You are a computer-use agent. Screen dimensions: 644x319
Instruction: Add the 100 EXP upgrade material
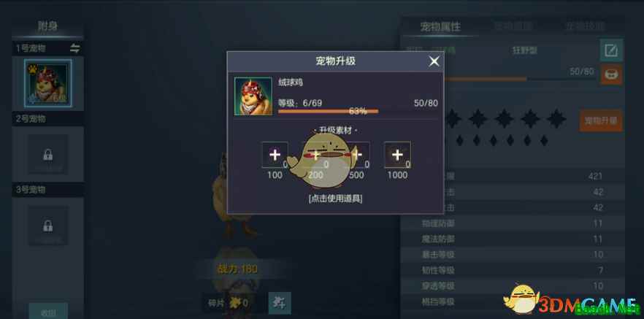click(x=275, y=155)
